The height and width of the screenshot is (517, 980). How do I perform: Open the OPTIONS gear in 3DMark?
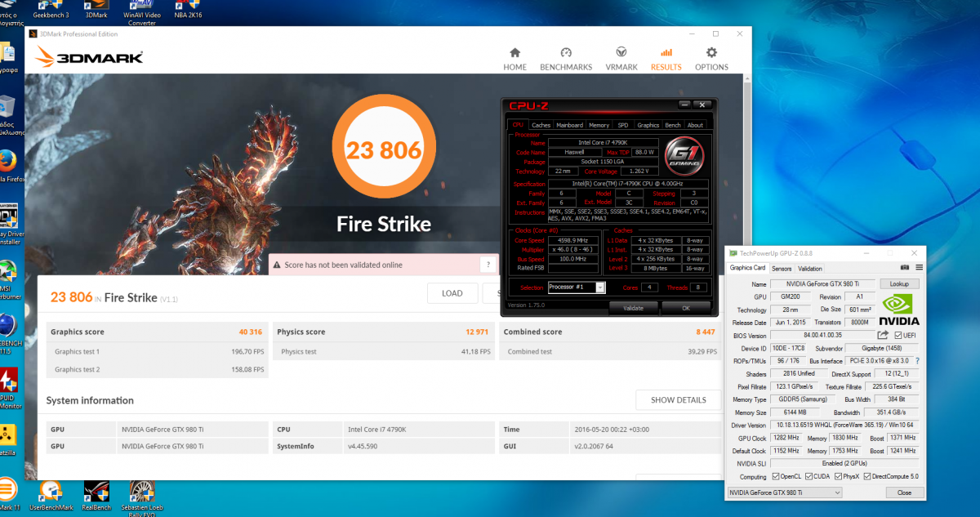point(711,59)
